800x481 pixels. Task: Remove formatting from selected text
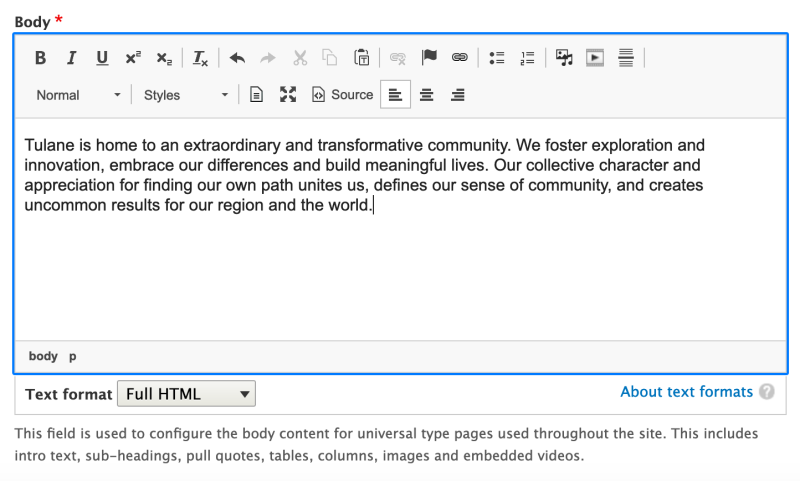[x=200, y=58]
